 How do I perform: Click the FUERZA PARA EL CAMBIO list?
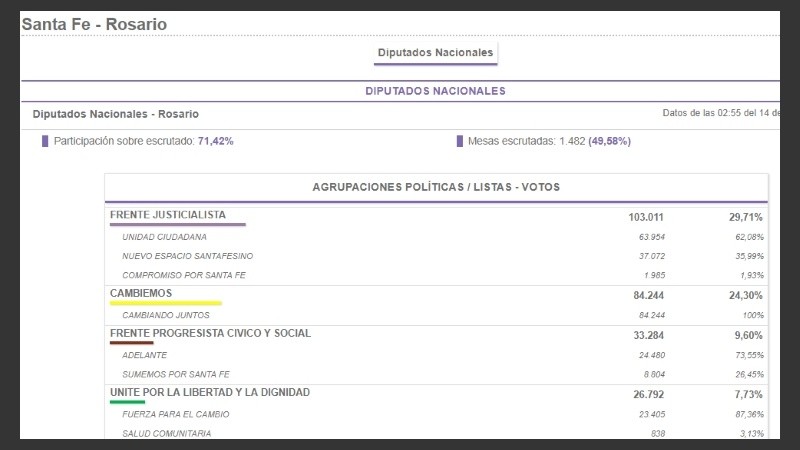pos(178,413)
